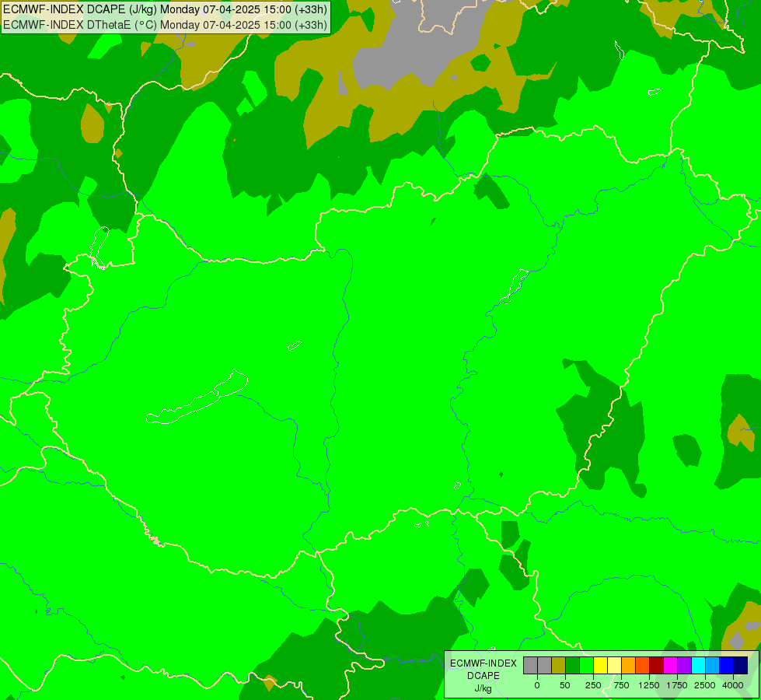Click the DCAPE label inside the legend box
Image resolution: width=761 pixels, height=700 pixels.
pyautogui.click(x=483, y=676)
